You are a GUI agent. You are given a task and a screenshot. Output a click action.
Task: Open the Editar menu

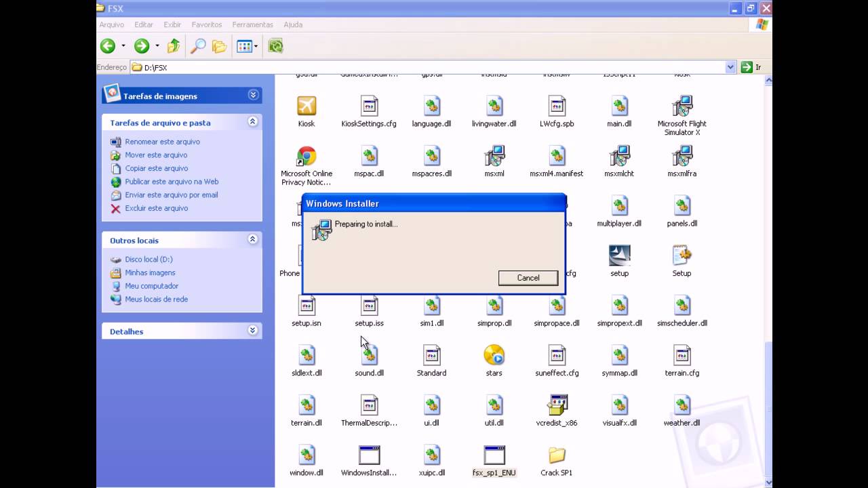[x=144, y=24]
